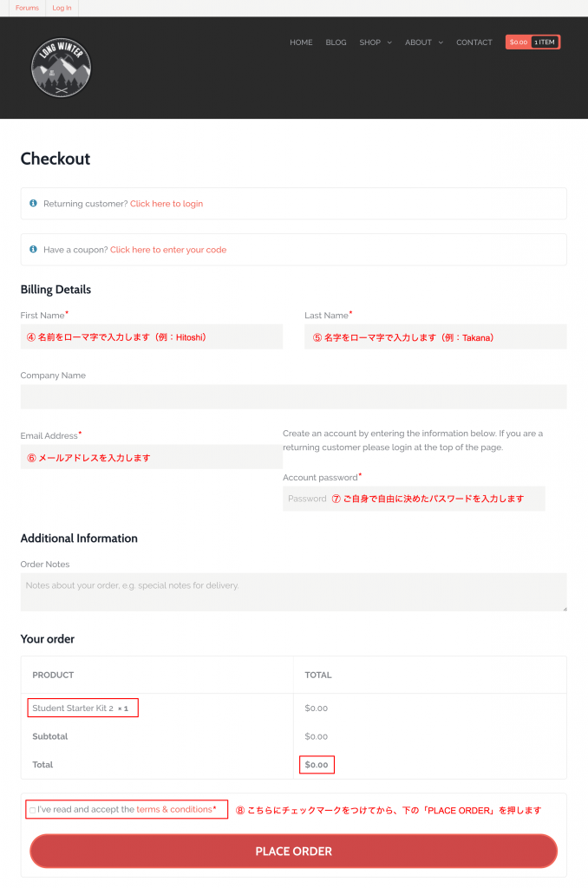Screen dimensions: 588x888
Task: Click into the Order Notes text area
Action: click(x=293, y=592)
